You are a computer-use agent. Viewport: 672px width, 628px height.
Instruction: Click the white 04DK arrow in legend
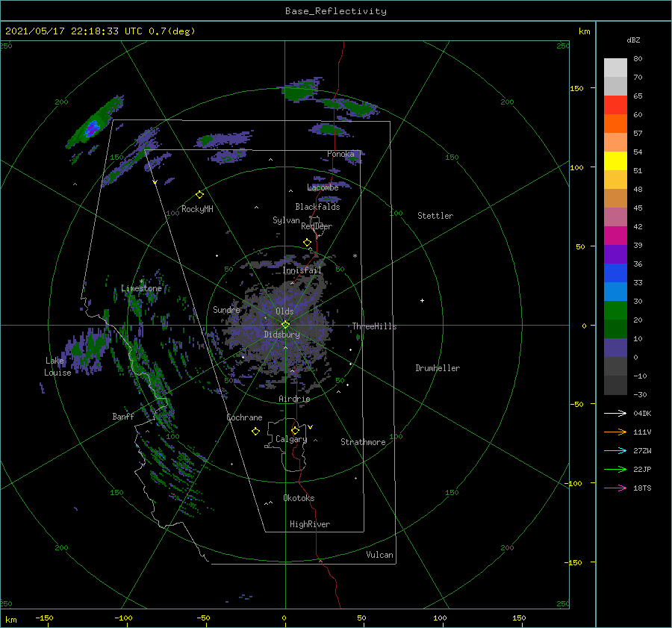coord(615,413)
